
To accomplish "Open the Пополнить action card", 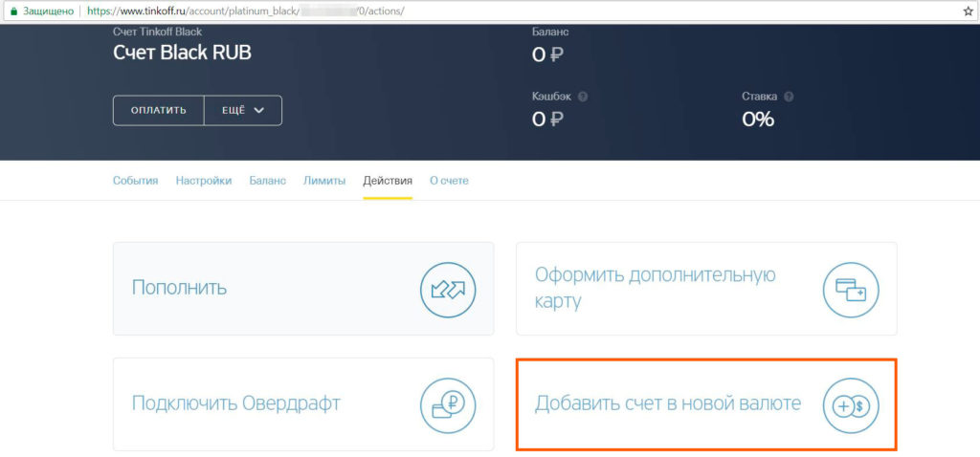I will [x=303, y=289].
